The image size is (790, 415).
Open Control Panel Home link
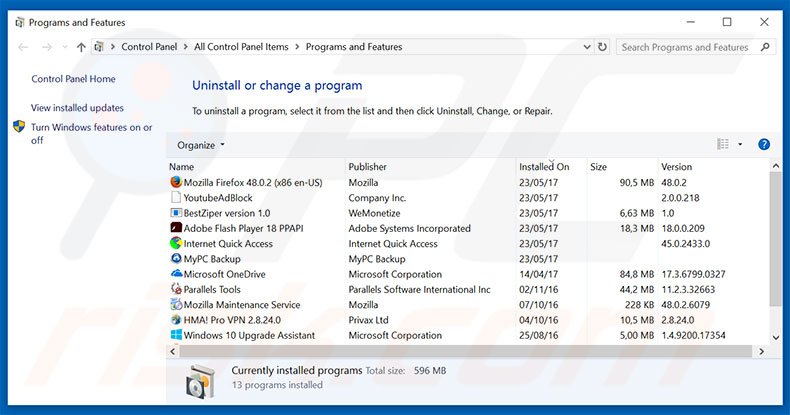pos(73,79)
